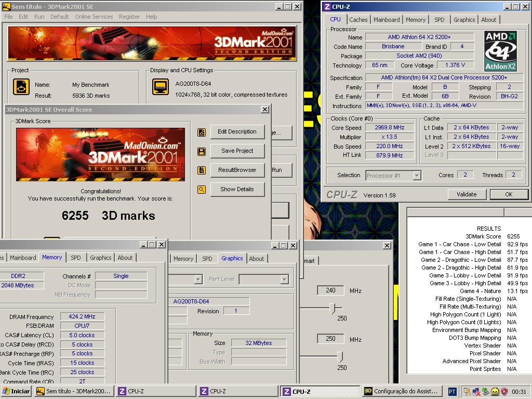Click the Channels # value Single
This screenshot has height=399, width=532.
(121, 276)
